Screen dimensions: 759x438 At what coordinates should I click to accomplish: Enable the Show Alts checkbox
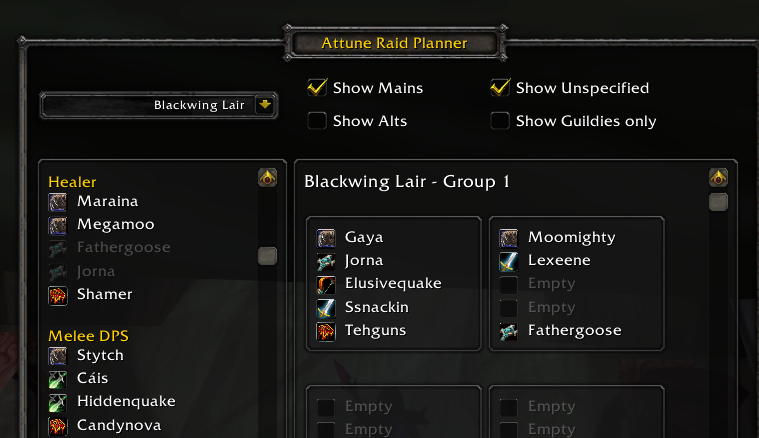[x=317, y=121]
